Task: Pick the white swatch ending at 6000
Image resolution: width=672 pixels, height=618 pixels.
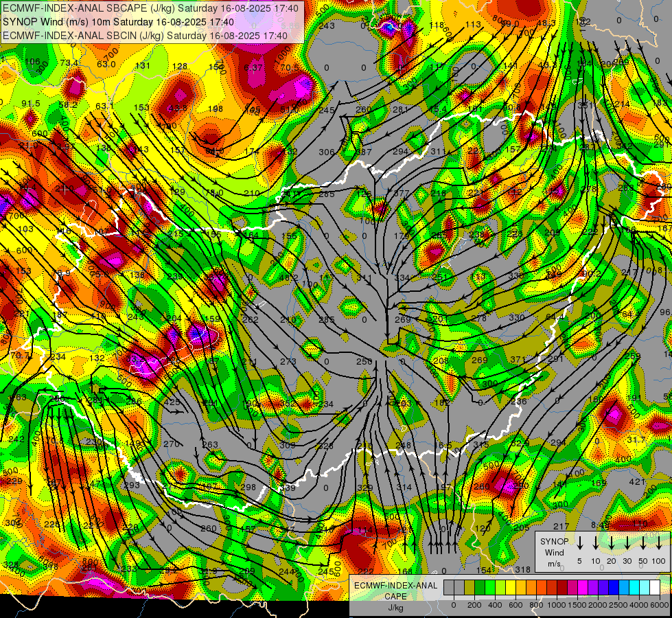Action: (x=655, y=587)
